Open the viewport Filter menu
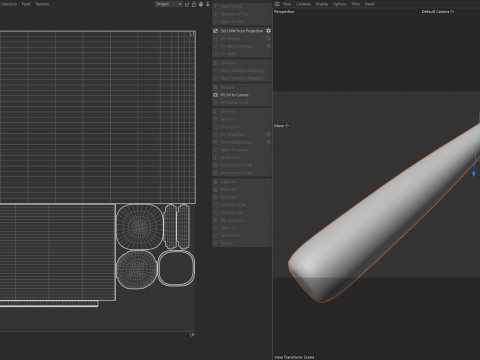Screen dimensions: 480x360 coord(356,4)
